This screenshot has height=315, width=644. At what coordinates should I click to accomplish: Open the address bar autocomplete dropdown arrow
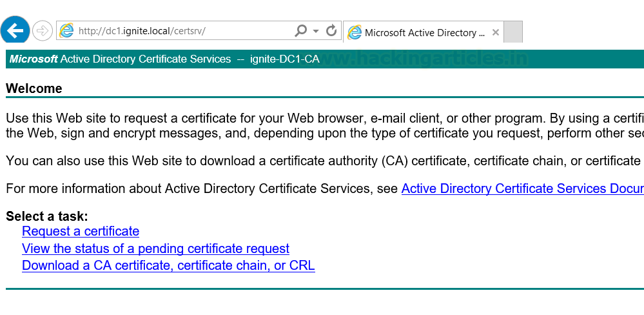[x=316, y=31]
